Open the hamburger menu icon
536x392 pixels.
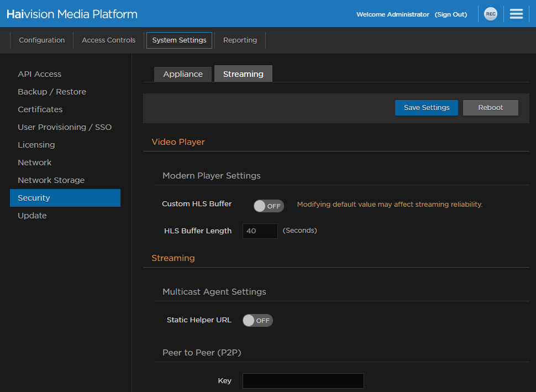516,14
